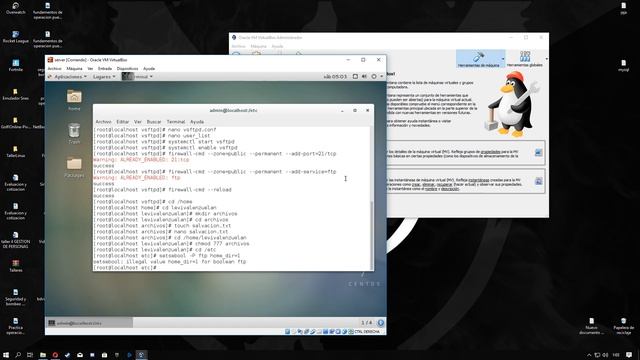Screen dimensions: 640x360
Task: Click the CentOS network status icon
Action: tap(355, 76)
